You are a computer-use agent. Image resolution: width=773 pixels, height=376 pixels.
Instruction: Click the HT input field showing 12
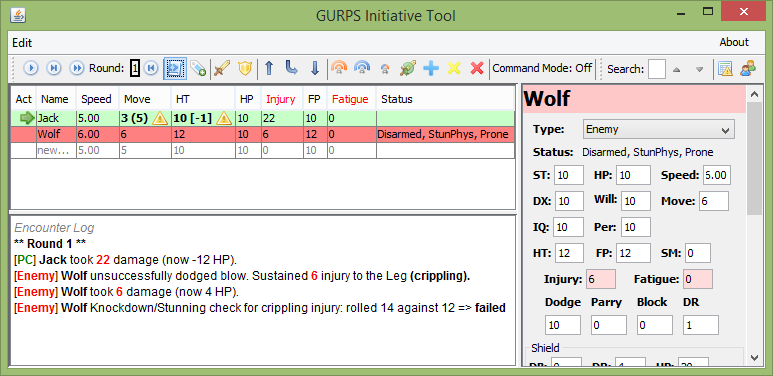(569, 253)
